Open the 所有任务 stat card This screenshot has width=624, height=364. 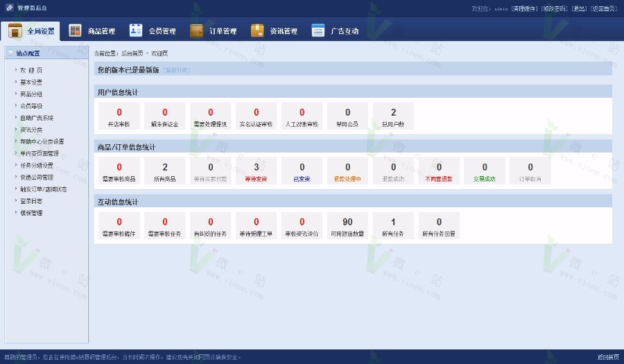[393, 226]
